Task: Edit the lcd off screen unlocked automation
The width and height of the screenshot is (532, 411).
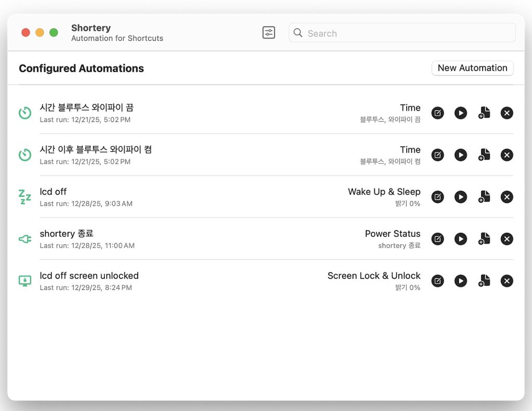Action: tap(438, 281)
